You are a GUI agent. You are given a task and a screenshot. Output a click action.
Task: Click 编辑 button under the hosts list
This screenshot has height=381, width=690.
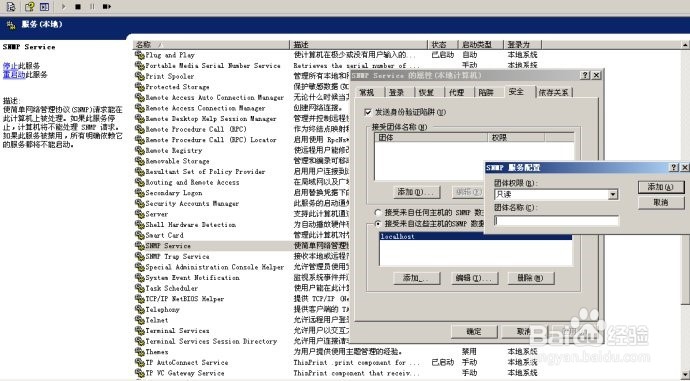pos(474,278)
